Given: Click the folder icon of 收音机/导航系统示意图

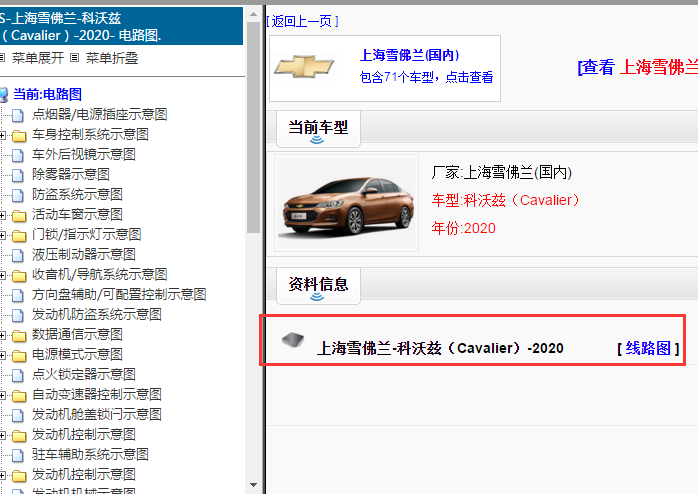Looking at the screenshot, I should pyautogui.click(x=19, y=275).
